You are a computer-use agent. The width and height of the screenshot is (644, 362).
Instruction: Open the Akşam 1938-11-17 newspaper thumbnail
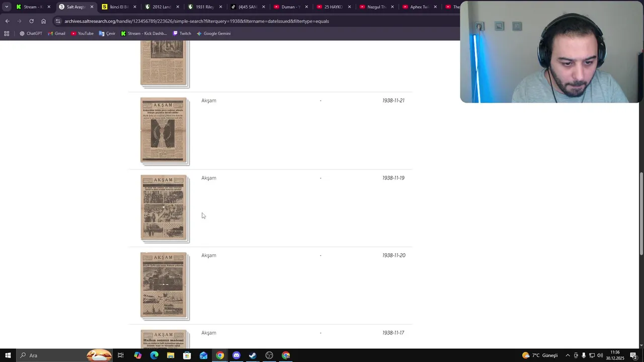165,339
